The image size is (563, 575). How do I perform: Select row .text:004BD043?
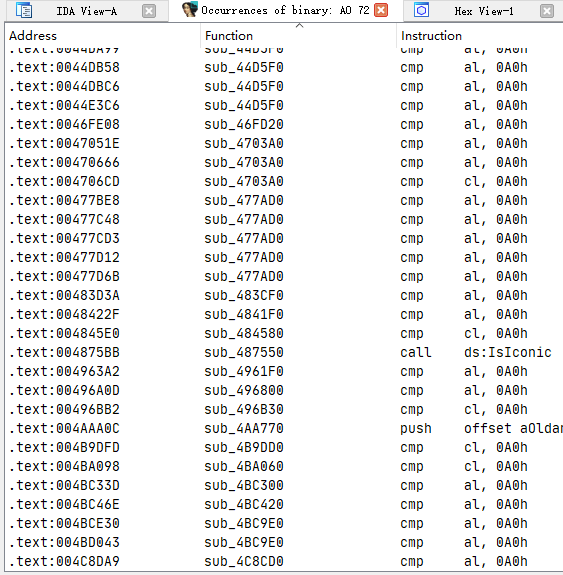284,543
